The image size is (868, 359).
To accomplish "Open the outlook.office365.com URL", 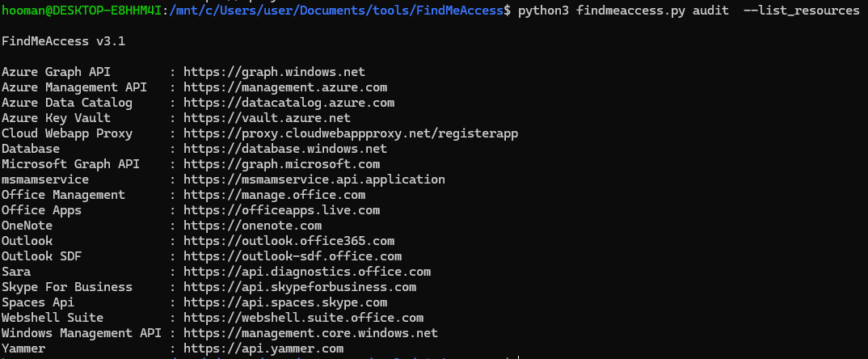I will pos(289,241).
